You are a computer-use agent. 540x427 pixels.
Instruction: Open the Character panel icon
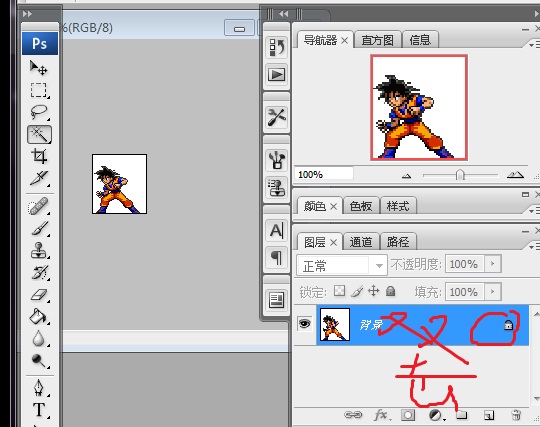(x=277, y=230)
